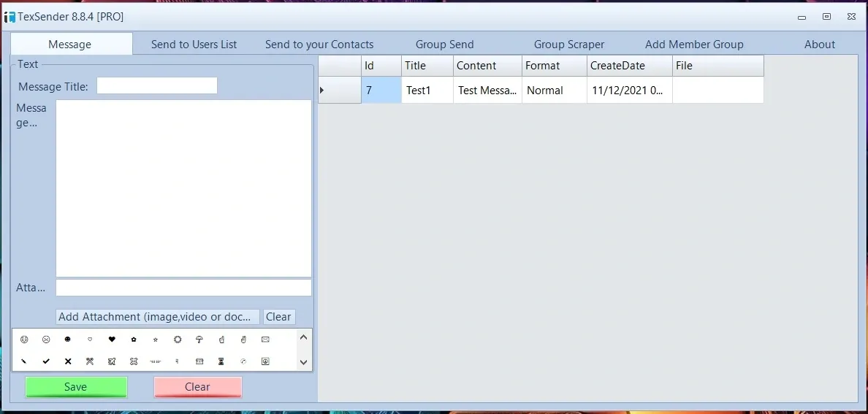Select the 'Test1' title cell
Viewport: 868px width, 414px height.
click(x=427, y=90)
